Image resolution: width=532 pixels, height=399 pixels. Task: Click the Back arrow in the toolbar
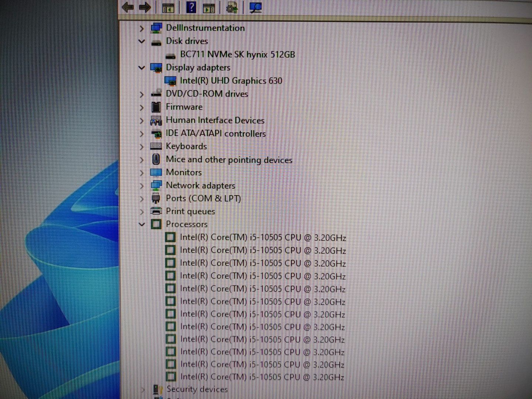tap(128, 7)
